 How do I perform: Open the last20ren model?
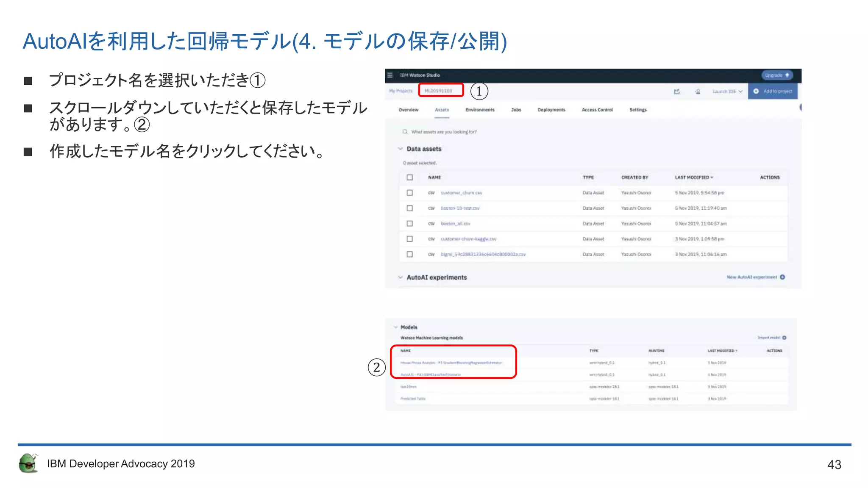click(409, 386)
